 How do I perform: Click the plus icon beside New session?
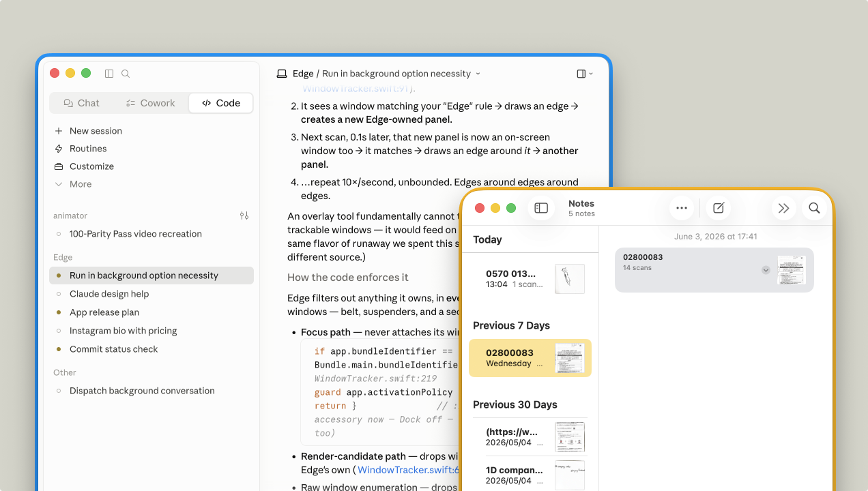pos(59,131)
